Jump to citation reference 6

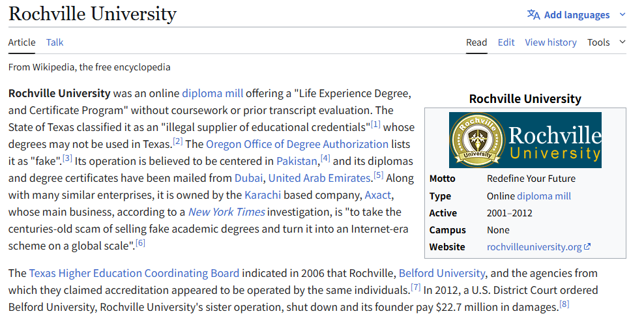[x=140, y=243]
